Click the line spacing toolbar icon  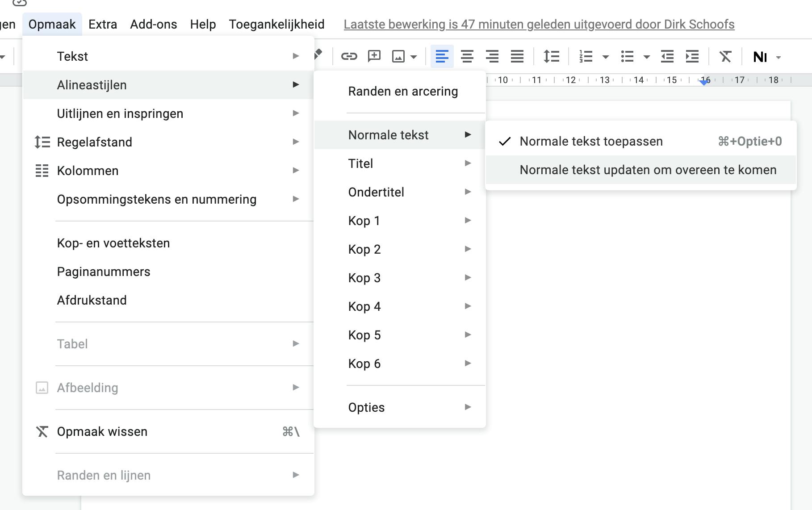(551, 56)
